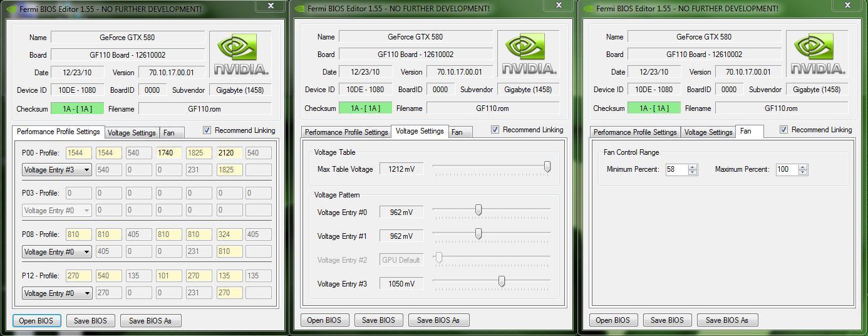Click NVIDIA logo in middle window
The width and height of the screenshot is (868, 336).
529,55
